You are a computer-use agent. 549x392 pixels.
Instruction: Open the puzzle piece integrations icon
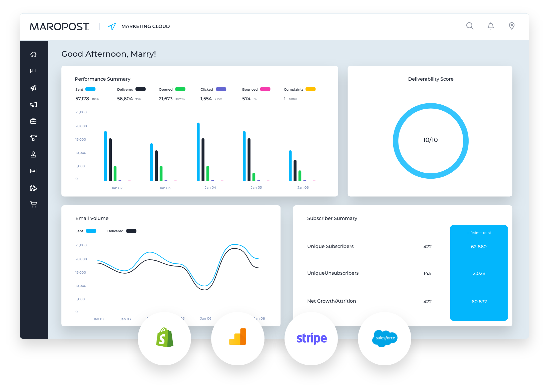coord(33,188)
